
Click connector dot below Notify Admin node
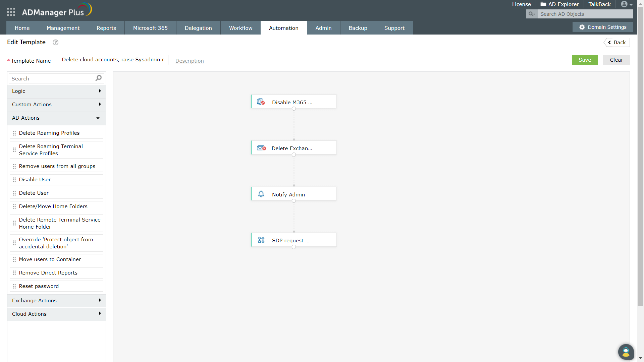[x=294, y=201]
